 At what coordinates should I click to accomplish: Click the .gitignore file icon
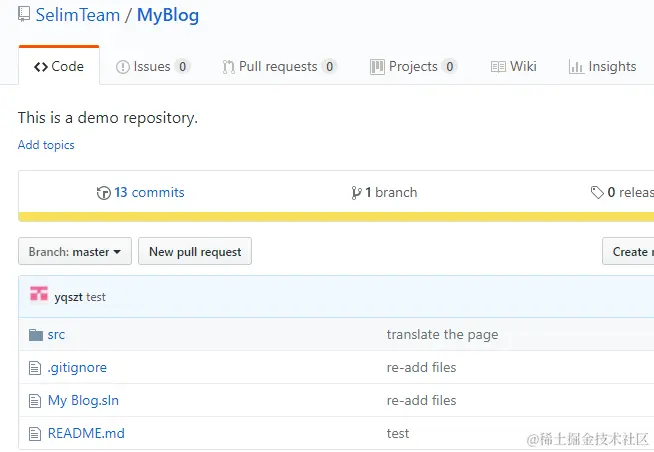coord(35,368)
